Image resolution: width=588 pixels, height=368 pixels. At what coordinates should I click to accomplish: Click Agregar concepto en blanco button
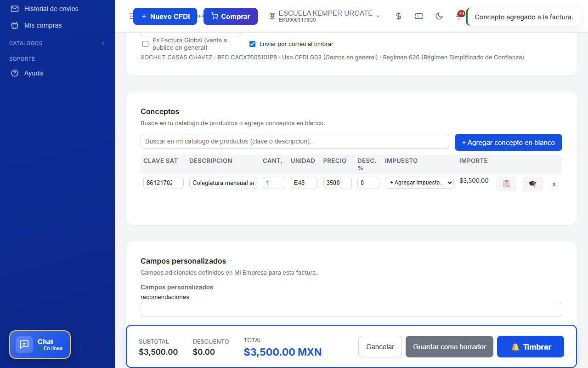click(509, 142)
